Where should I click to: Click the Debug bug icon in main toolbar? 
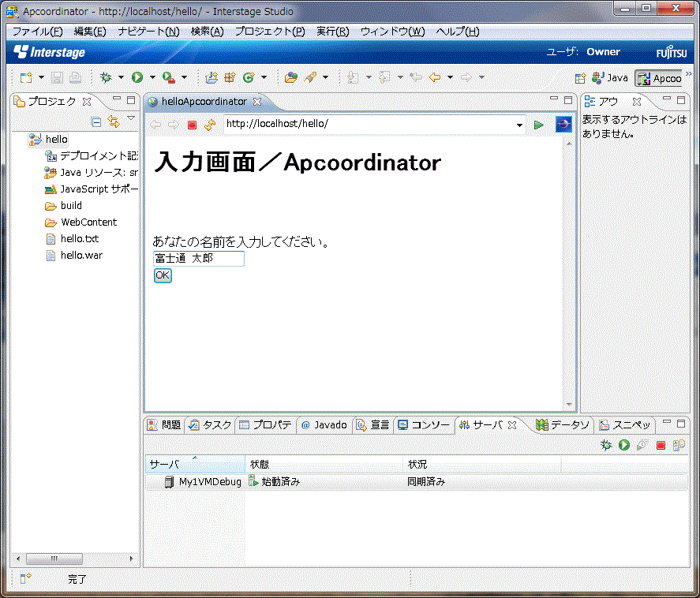107,77
